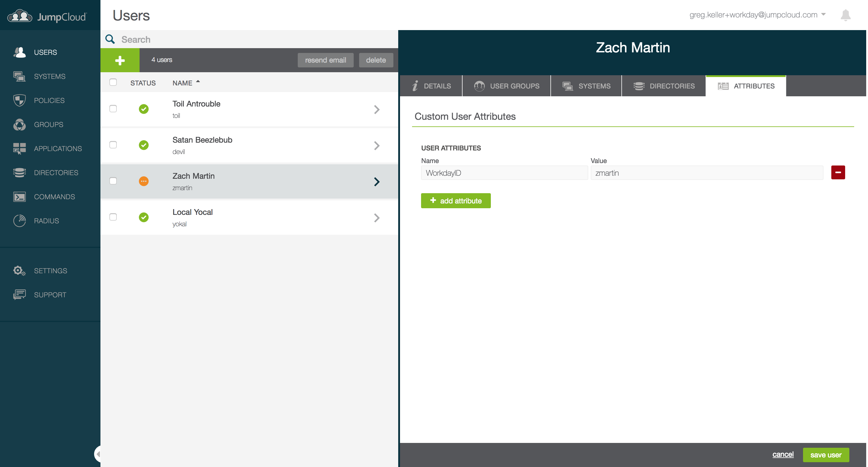The height and width of the screenshot is (467, 868).
Task: Click the notification bell icon
Action: [845, 15]
